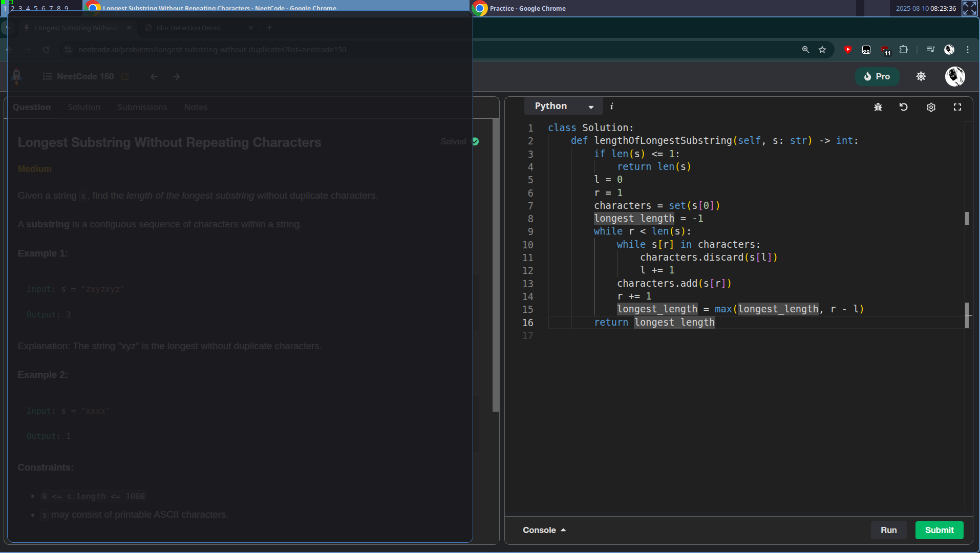Open the Submissions tab
Viewport: 980px width, 553px height.
pyautogui.click(x=142, y=107)
